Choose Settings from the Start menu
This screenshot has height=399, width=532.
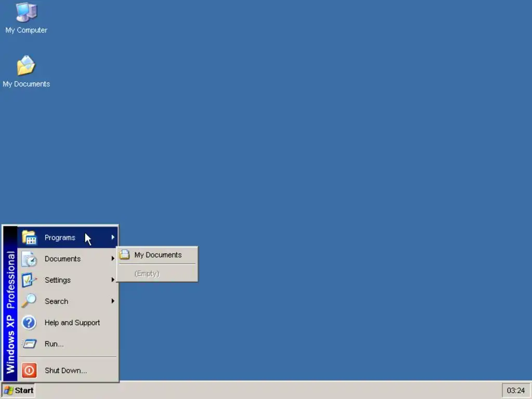pos(68,280)
